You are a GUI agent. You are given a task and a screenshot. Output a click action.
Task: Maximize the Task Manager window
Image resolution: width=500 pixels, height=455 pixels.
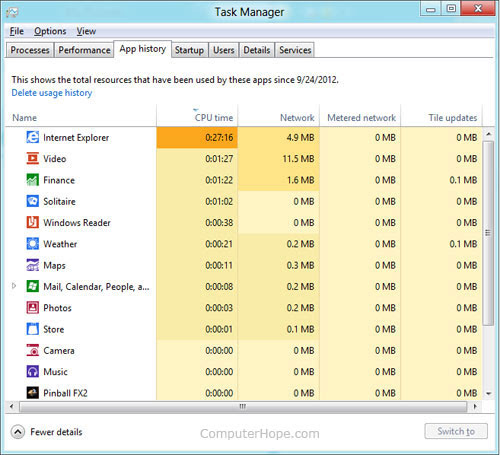(451, 8)
